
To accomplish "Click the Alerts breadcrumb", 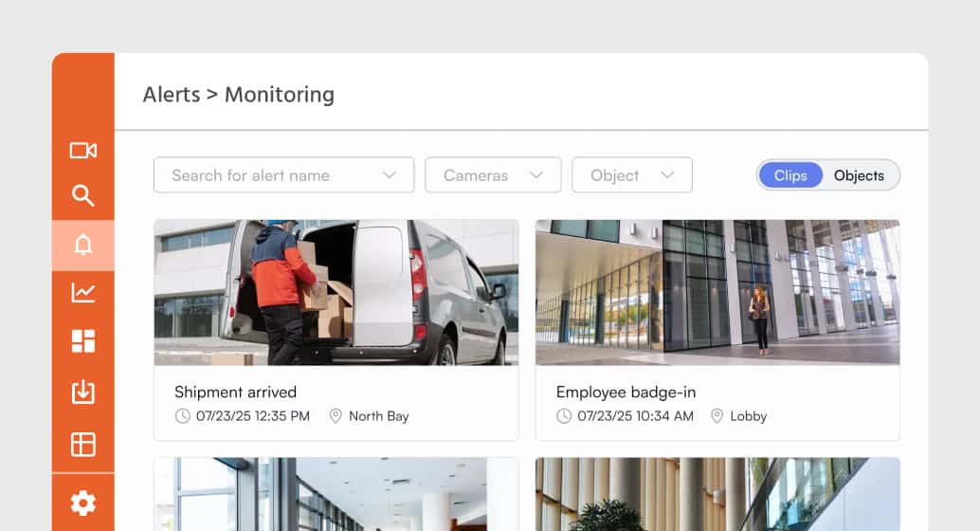I will (x=172, y=95).
